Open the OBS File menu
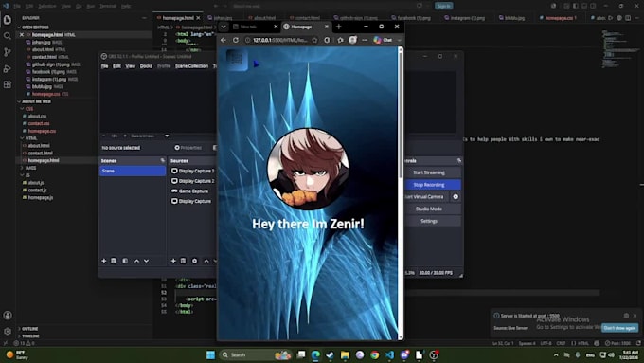 coord(105,65)
